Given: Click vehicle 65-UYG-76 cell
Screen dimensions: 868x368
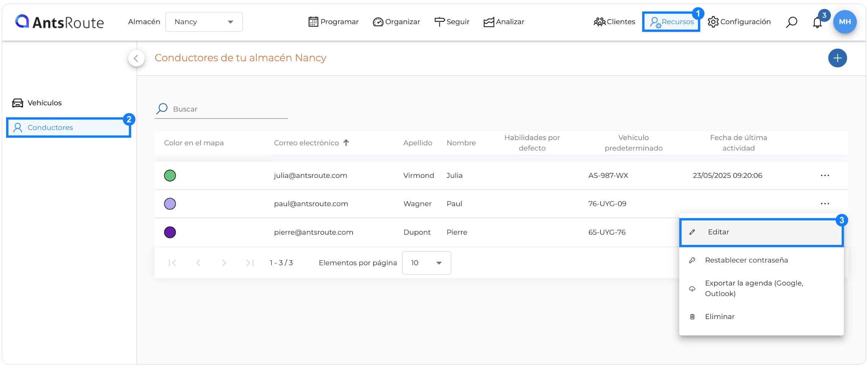Looking at the screenshot, I should [607, 232].
